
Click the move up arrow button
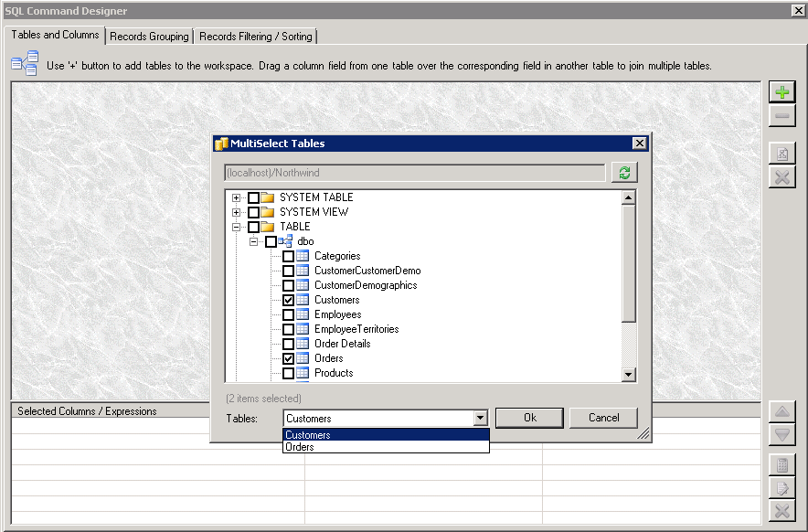(x=781, y=412)
